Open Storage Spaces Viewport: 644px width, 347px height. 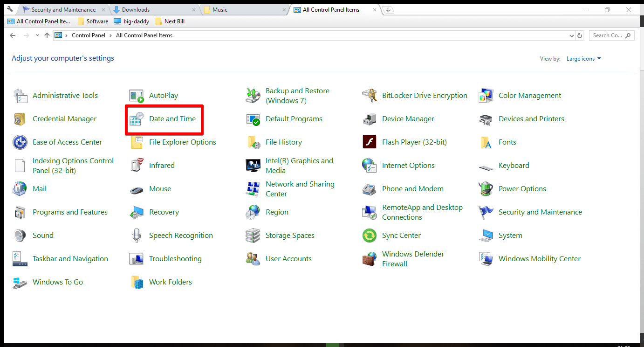pyautogui.click(x=290, y=236)
